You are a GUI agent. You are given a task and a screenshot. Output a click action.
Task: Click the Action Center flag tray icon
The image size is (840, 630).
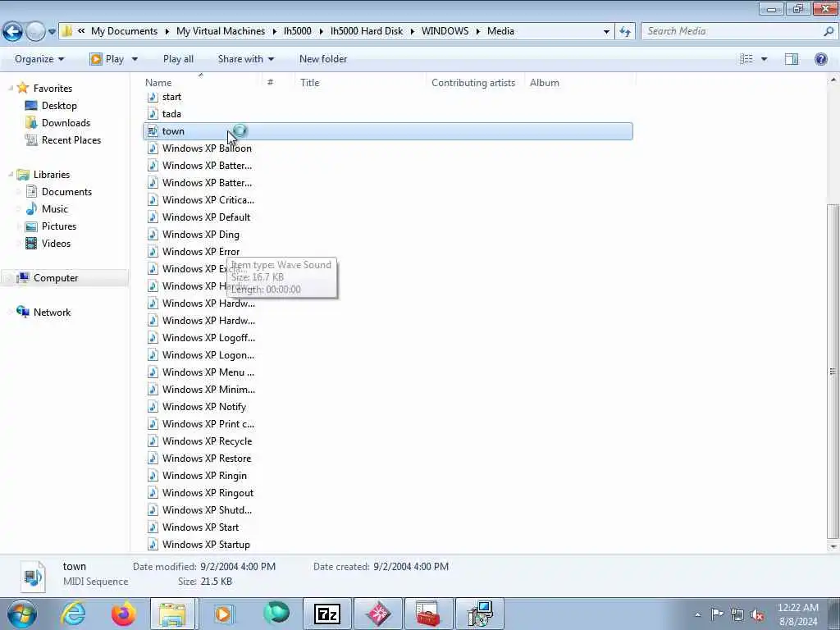(717, 614)
